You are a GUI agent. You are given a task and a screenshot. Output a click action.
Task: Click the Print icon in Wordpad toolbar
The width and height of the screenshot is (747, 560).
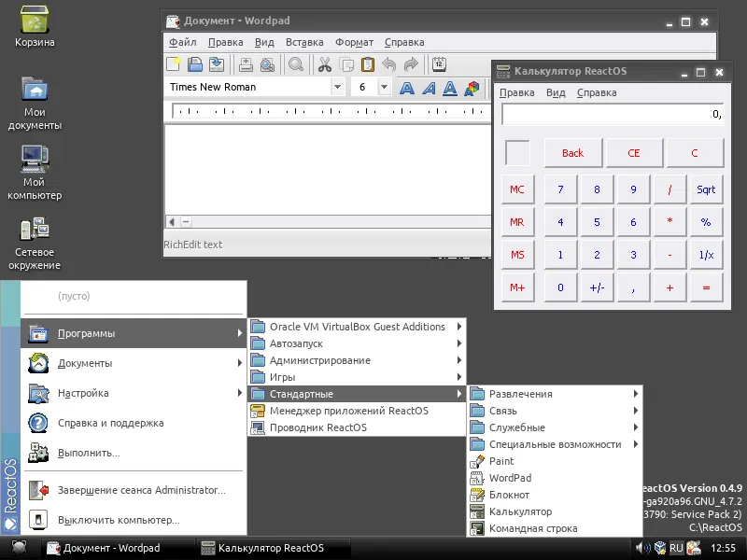coord(246,63)
